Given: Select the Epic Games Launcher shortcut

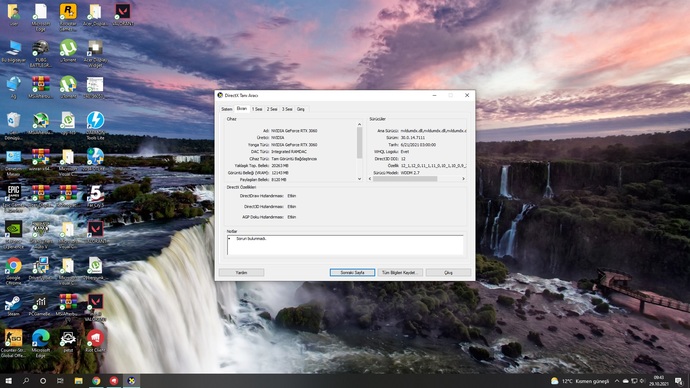Looking at the screenshot, I should 13,198.
